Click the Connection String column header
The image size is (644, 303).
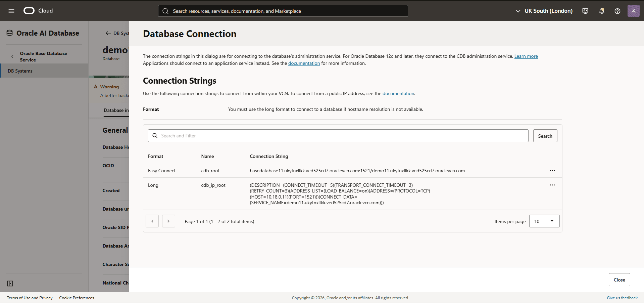pos(269,156)
